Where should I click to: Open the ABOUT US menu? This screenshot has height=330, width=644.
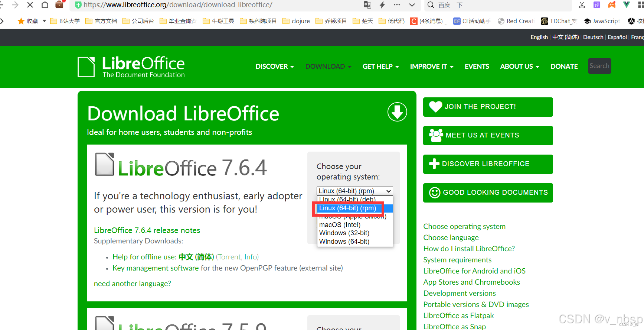[519, 66]
